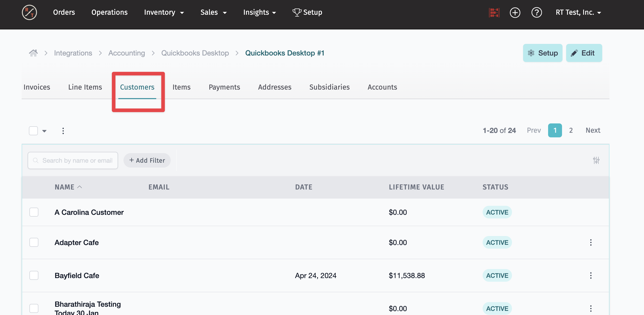644x315 pixels.
Task: Go to home via breadcrumb house icon
Action: click(x=33, y=53)
